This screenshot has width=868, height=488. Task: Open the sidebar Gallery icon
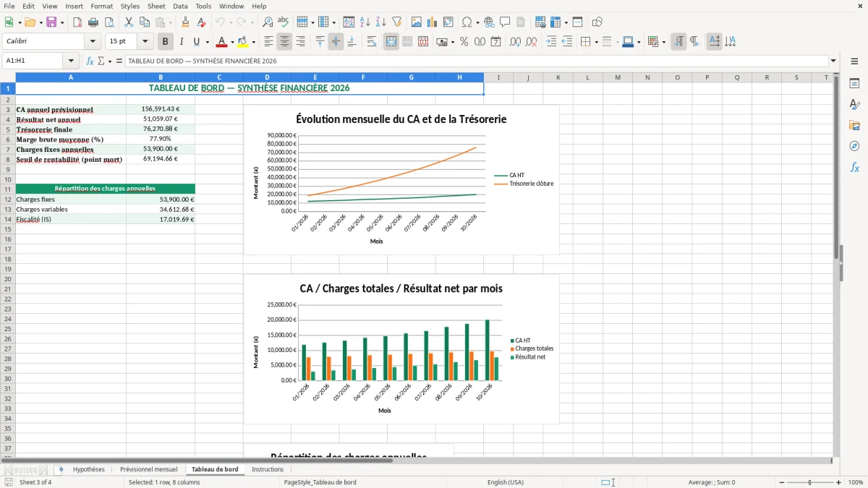pyautogui.click(x=854, y=125)
